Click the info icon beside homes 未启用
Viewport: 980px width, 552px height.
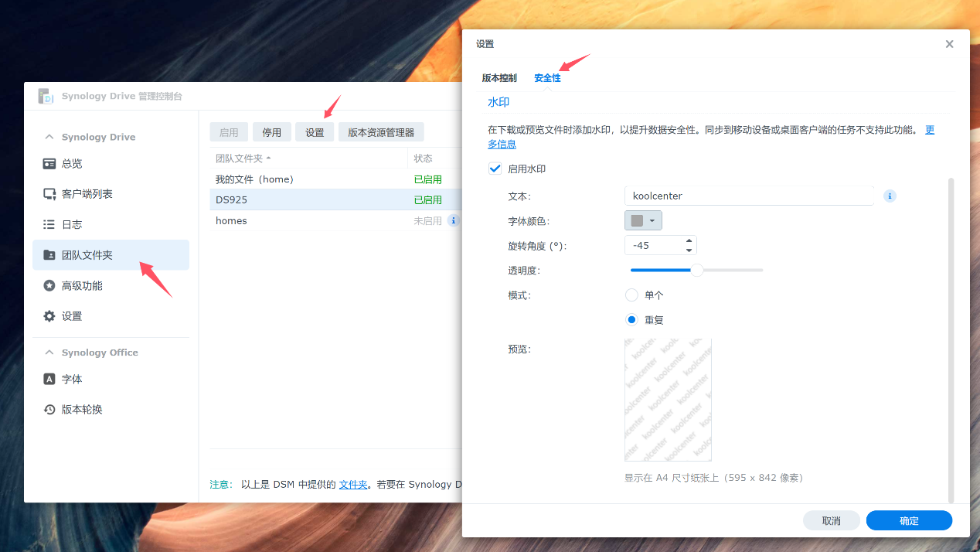tap(454, 220)
